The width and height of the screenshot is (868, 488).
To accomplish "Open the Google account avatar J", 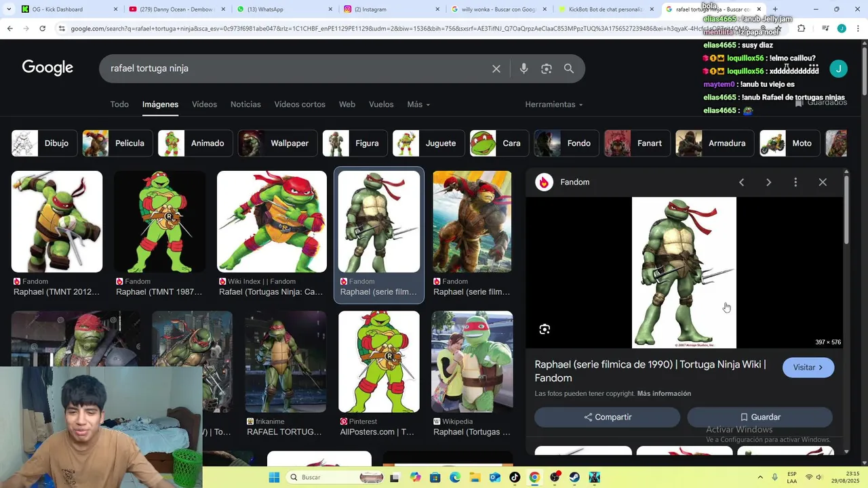I will click(x=839, y=68).
